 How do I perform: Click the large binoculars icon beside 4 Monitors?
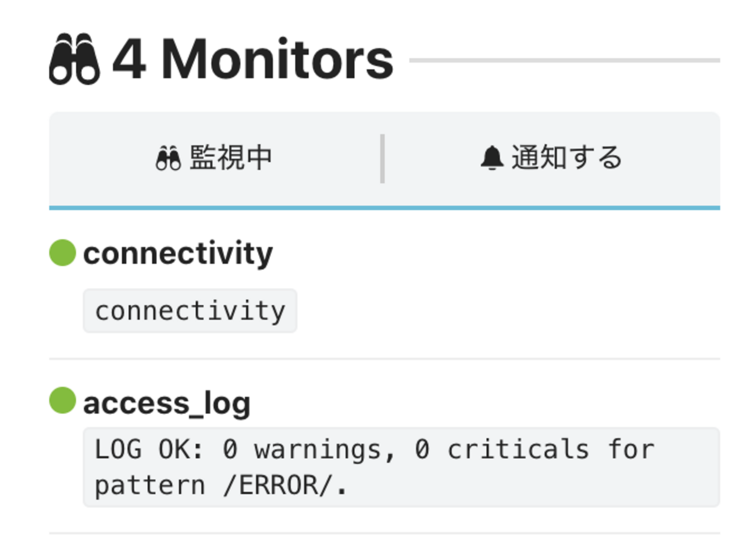74,59
